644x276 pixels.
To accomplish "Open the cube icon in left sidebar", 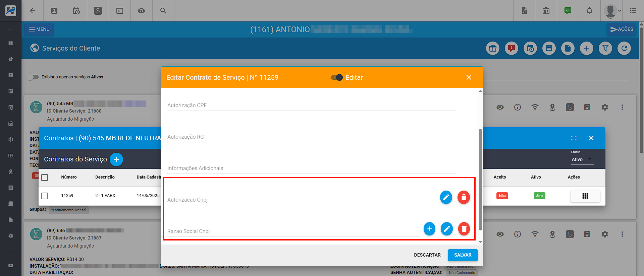I will [x=11, y=139].
